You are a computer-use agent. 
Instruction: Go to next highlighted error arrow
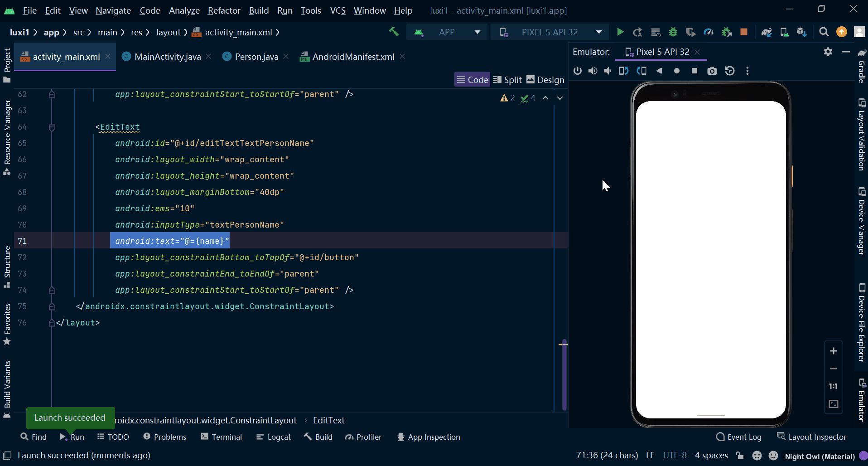click(560, 98)
